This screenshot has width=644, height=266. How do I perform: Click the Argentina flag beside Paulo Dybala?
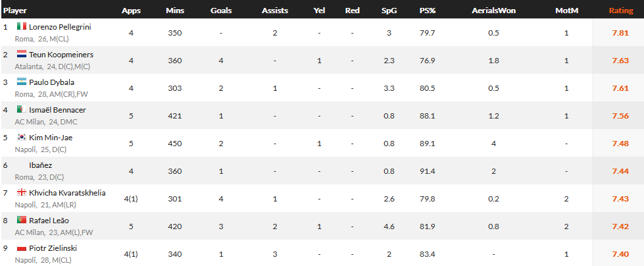pos(22,82)
